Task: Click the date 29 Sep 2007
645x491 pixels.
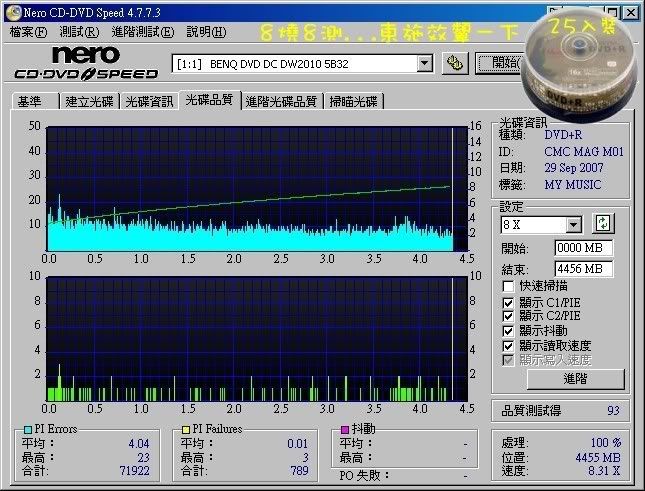Action: click(574, 168)
